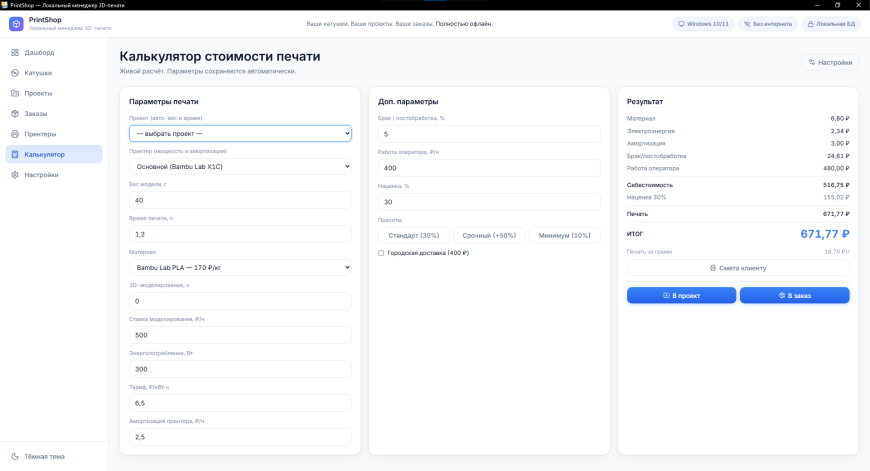This screenshot has width=870, height=471.
Task: Click the Брак / постобработка percent field
Action: tap(489, 134)
